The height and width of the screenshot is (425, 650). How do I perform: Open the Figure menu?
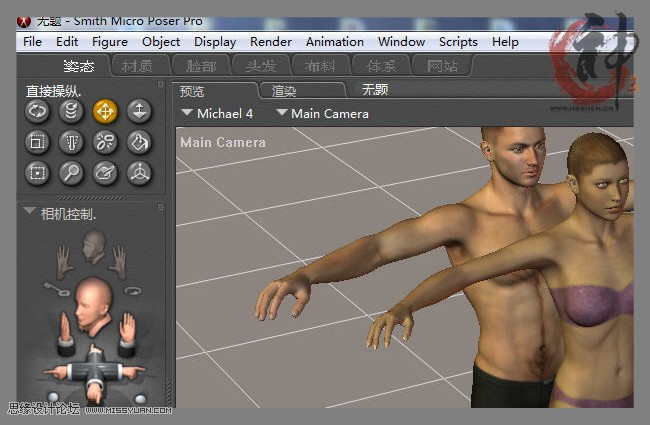[109, 42]
